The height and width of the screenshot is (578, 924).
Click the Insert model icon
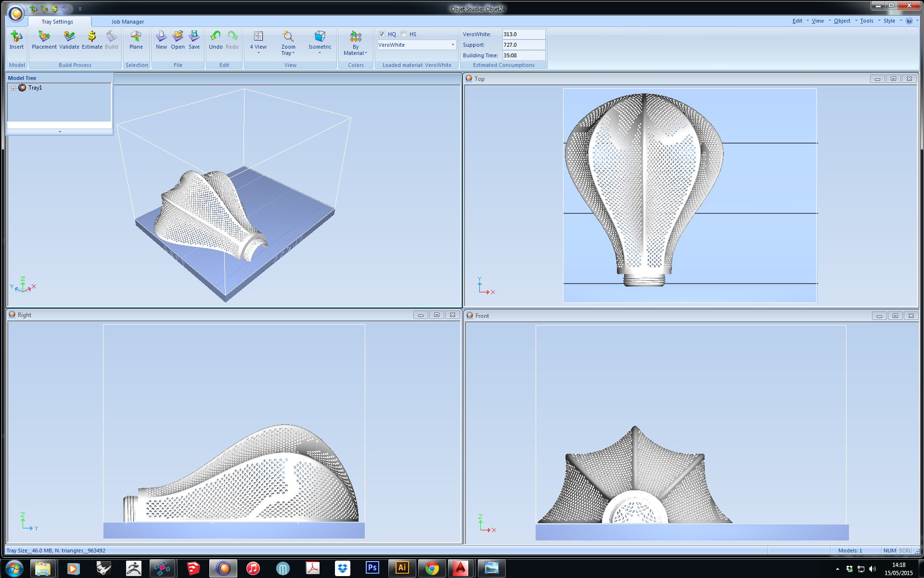pos(16,37)
